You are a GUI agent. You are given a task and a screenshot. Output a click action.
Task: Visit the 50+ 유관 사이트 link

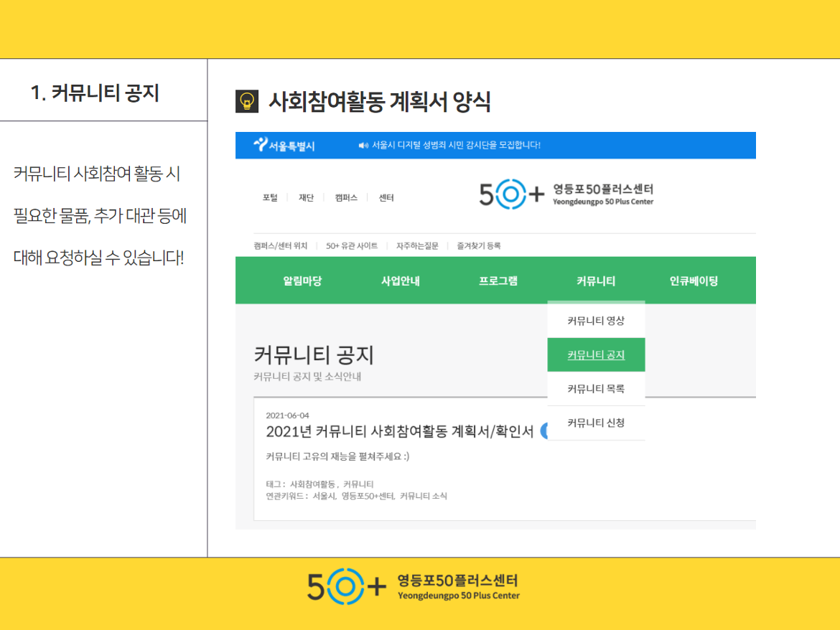pos(351,246)
